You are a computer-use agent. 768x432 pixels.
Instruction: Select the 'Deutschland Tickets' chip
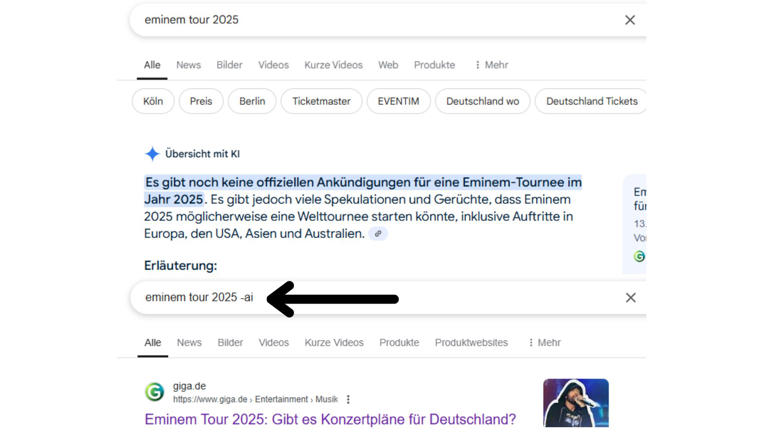(591, 101)
